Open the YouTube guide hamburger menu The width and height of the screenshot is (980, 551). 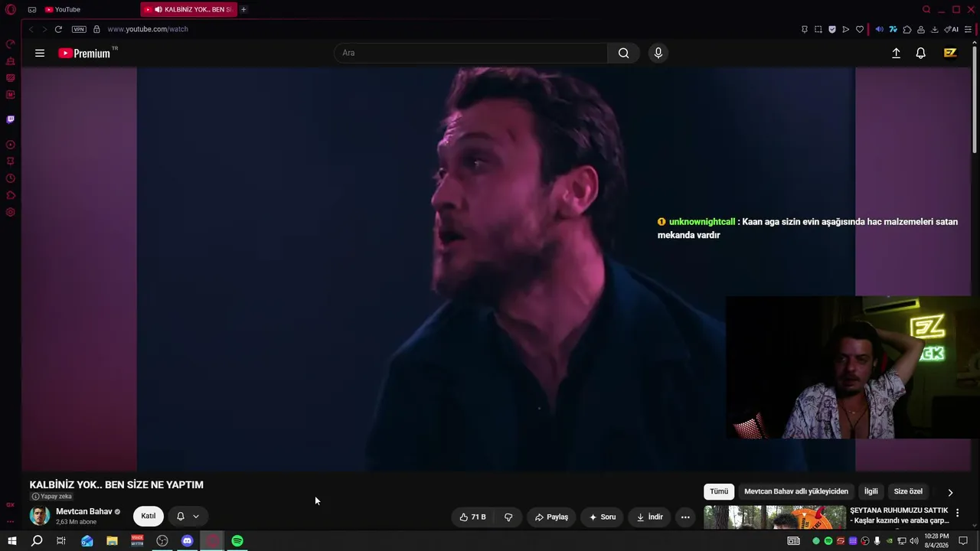click(40, 53)
